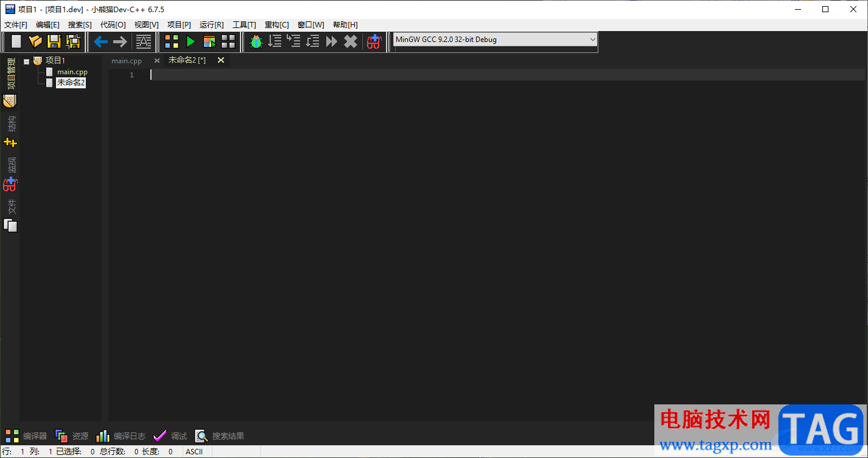Save the current file

point(54,41)
